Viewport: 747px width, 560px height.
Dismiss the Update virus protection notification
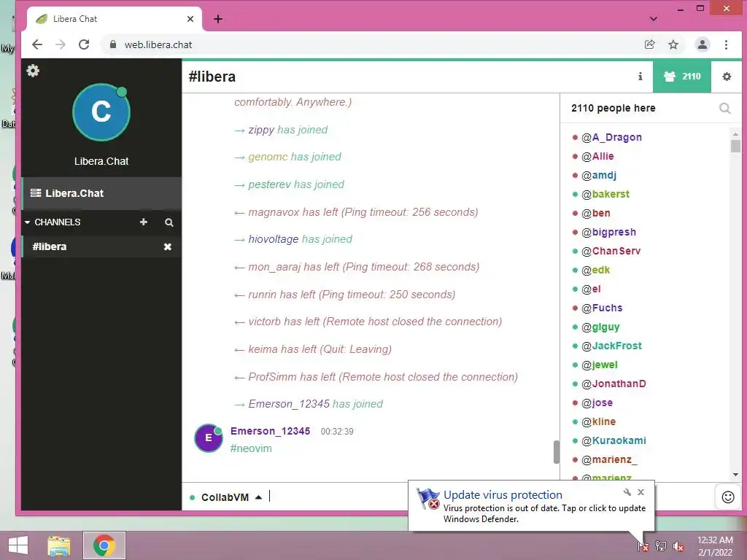(640, 492)
